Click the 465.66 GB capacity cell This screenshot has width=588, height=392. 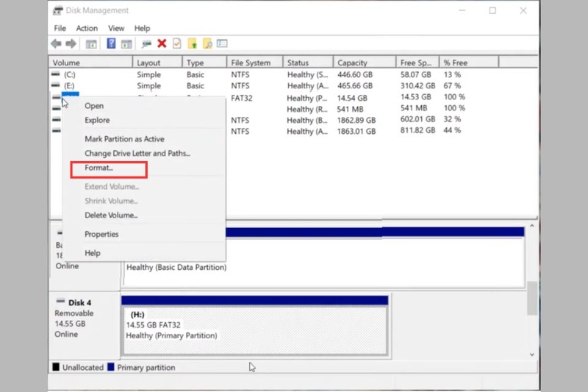click(355, 85)
